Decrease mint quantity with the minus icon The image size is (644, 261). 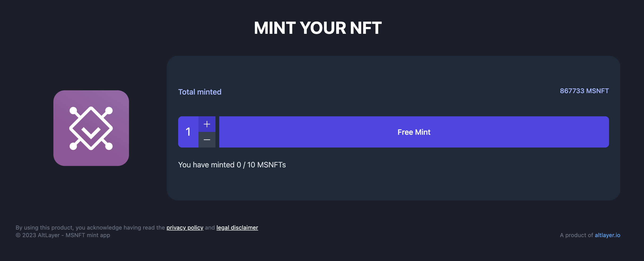click(207, 140)
